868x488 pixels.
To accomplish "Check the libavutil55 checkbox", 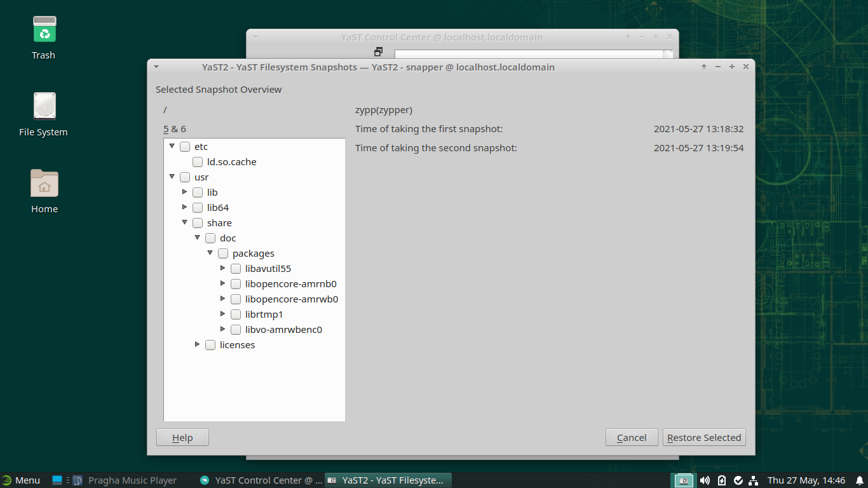I will (x=236, y=269).
